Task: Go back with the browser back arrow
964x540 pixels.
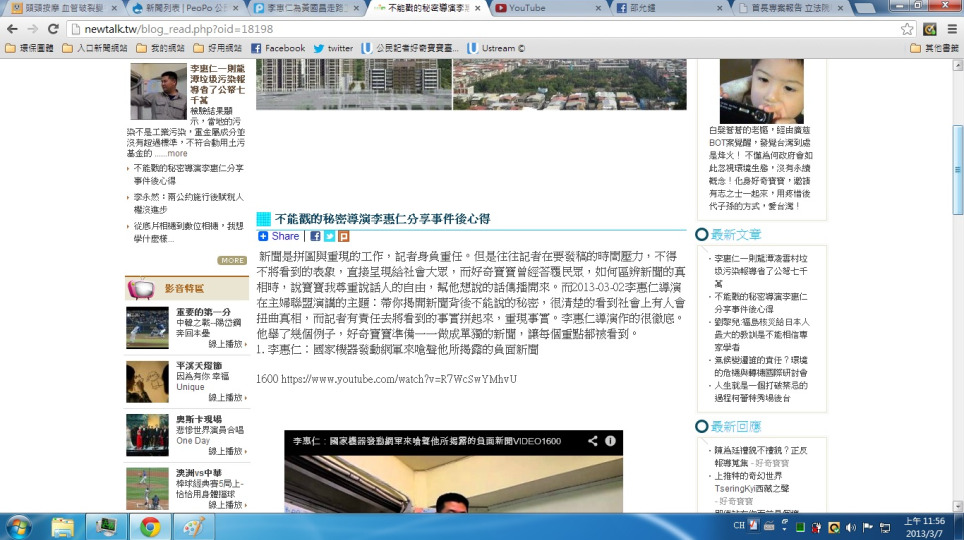Action: (12, 29)
